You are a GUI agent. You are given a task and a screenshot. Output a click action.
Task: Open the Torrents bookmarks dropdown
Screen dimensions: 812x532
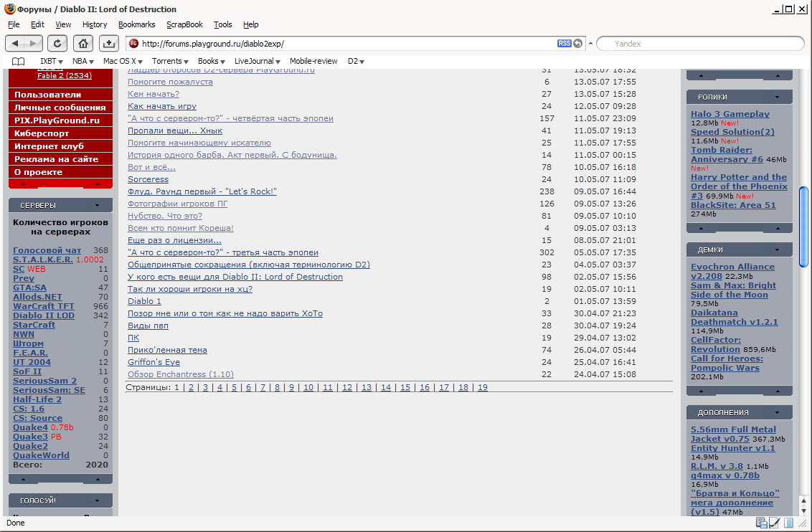click(170, 61)
